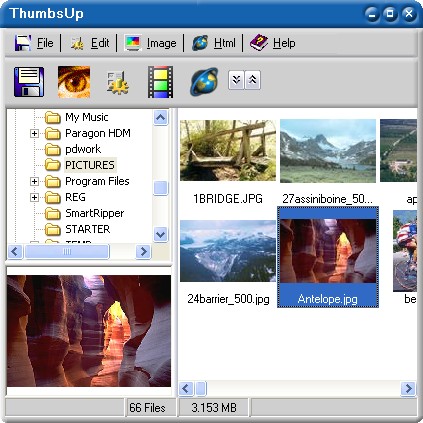423x423 pixels.
Task: Select the pdwork folder
Action: 83,149
